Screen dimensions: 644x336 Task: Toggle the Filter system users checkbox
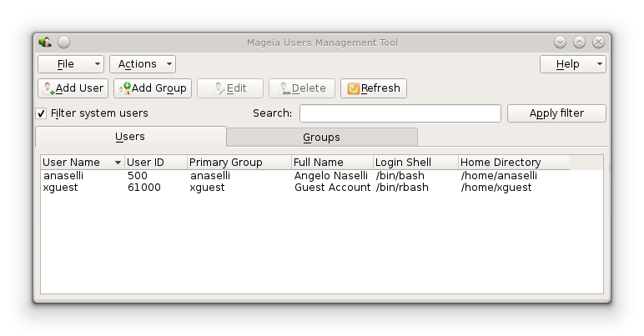(x=42, y=113)
